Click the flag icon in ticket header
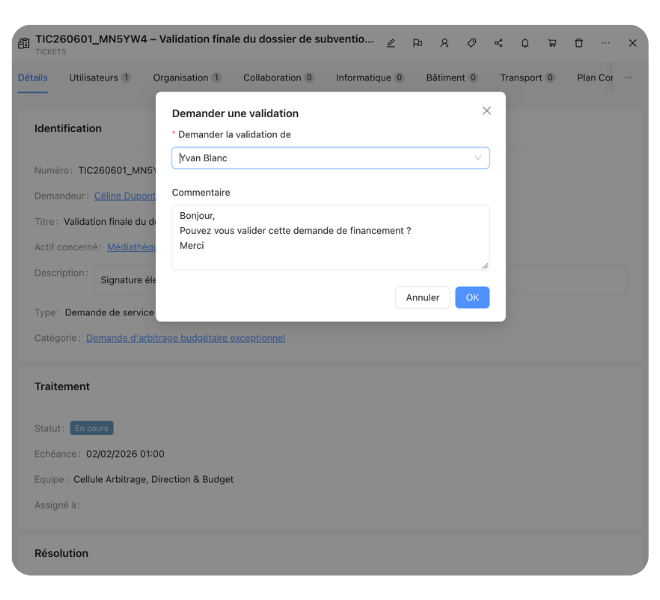This screenshot has width=660, height=600. (417, 43)
